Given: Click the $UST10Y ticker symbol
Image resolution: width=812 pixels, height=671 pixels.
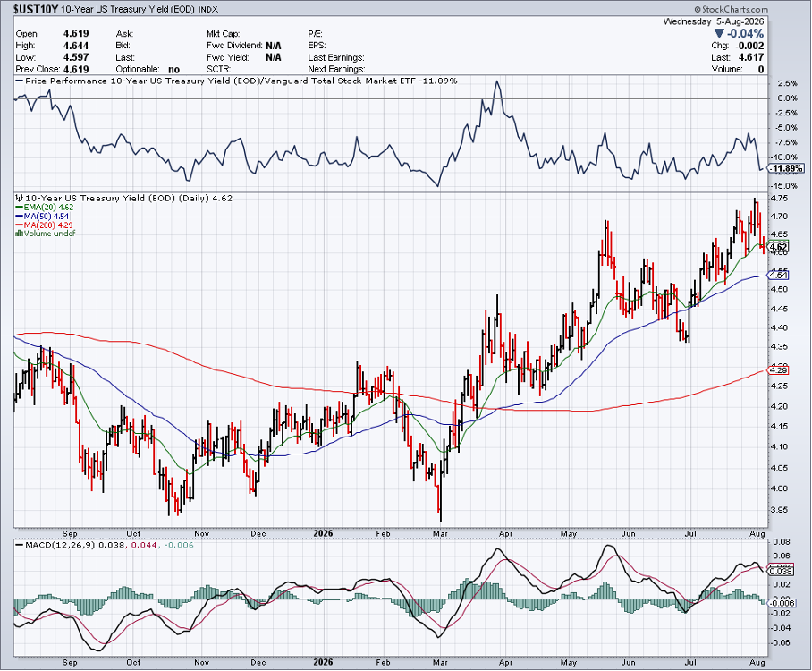Looking at the screenshot, I should coord(35,9).
